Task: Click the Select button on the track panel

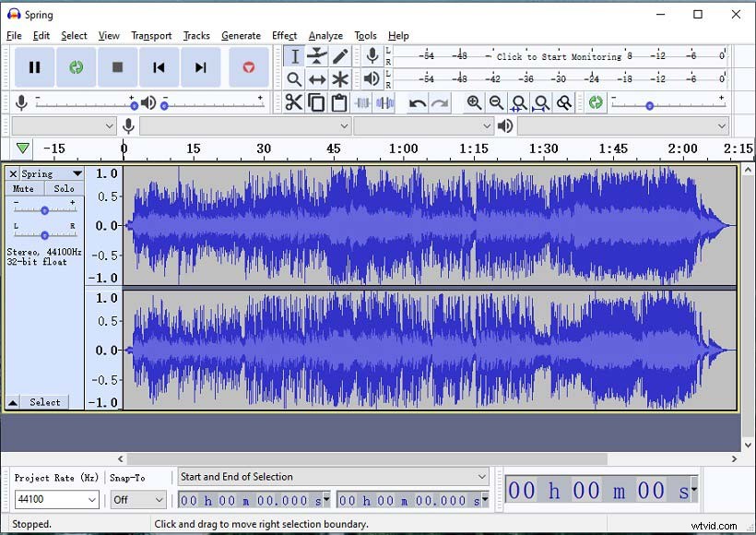Action: click(x=46, y=401)
